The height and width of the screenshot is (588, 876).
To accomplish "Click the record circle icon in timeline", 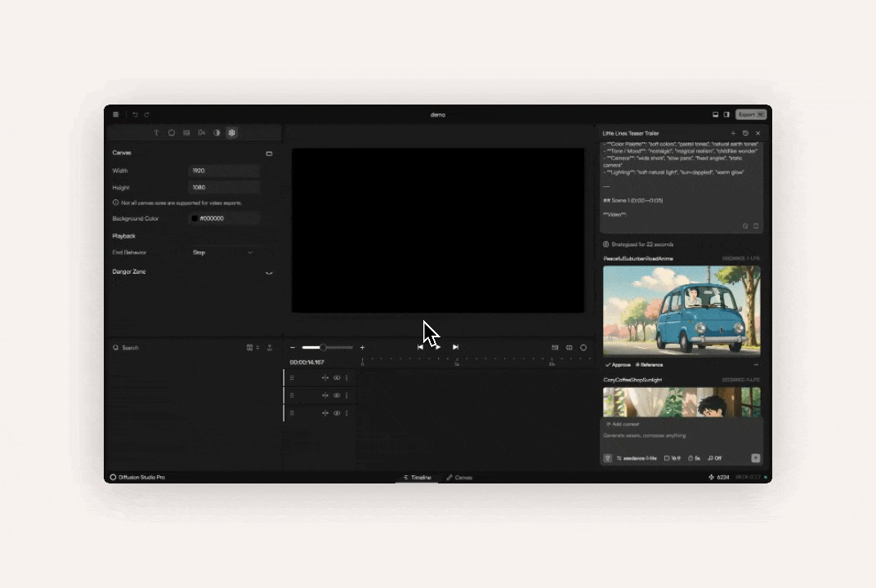I will tap(583, 347).
